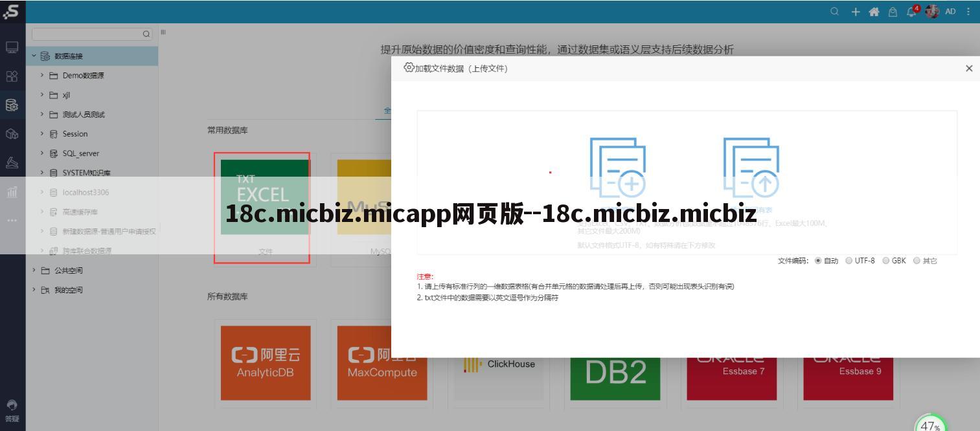This screenshot has width=980, height=431.
Task: Open the ruler-and-pencil design sidebar icon
Action: point(12,162)
